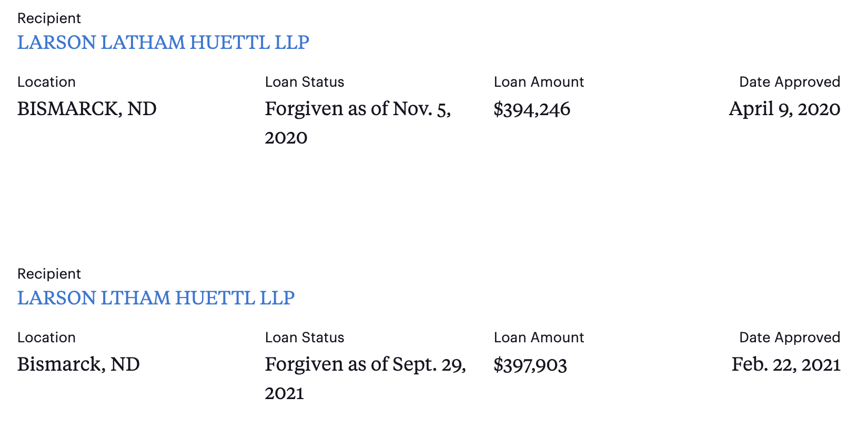This screenshot has width=868, height=428.
Task: Click Location label above uppercase BISMARCK, ND
Action: point(46,82)
